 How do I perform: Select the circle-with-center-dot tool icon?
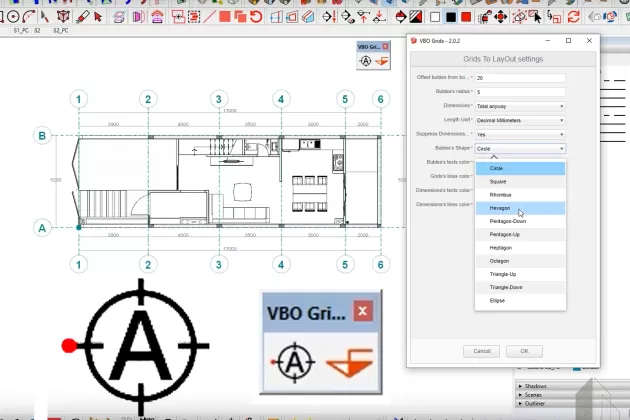[13, 17]
